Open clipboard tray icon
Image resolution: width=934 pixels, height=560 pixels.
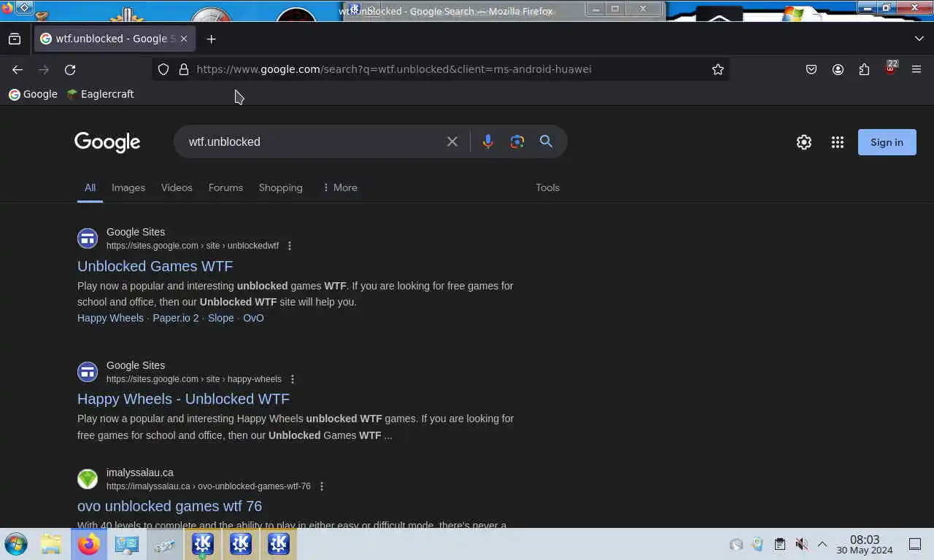[x=779, y=544]
